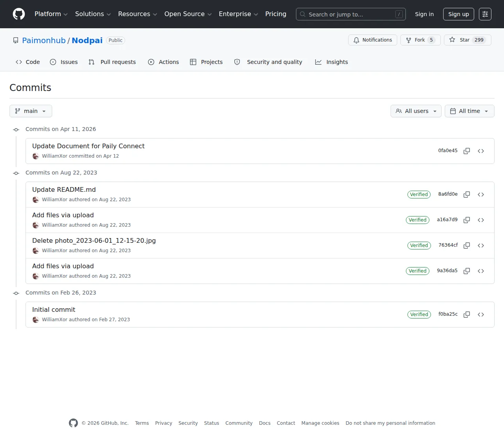
Task: Open the Actions tab
Action: pyautogui.click(x=163, y=62)
